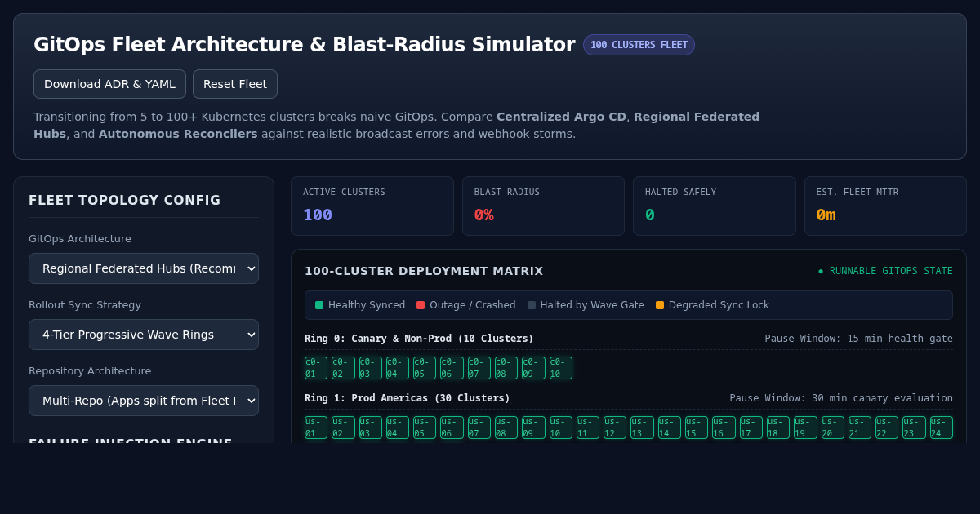
Task: Select Americas cluster us-09 tile
Action: [533, 428]
